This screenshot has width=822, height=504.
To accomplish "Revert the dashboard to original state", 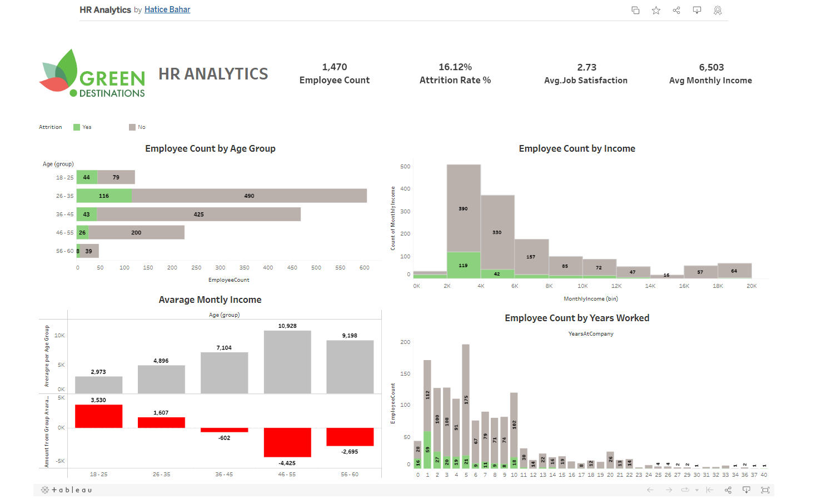I will [x=709, y=490].
